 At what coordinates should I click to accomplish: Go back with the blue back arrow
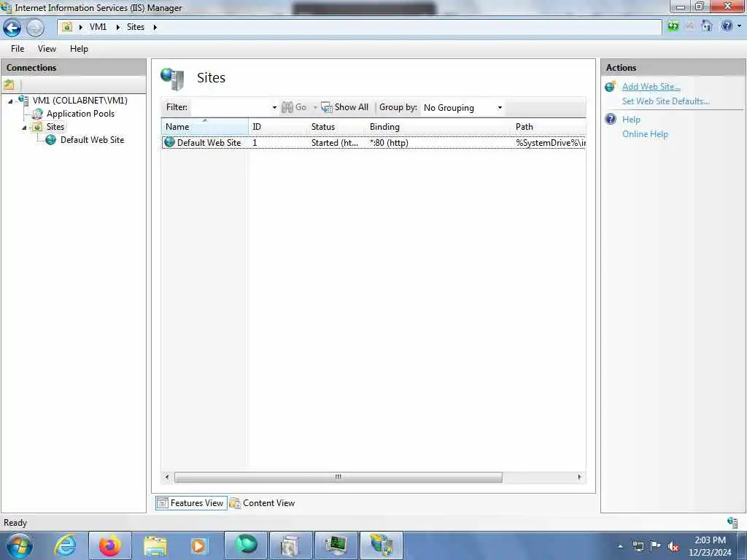[x=12, y=28]
